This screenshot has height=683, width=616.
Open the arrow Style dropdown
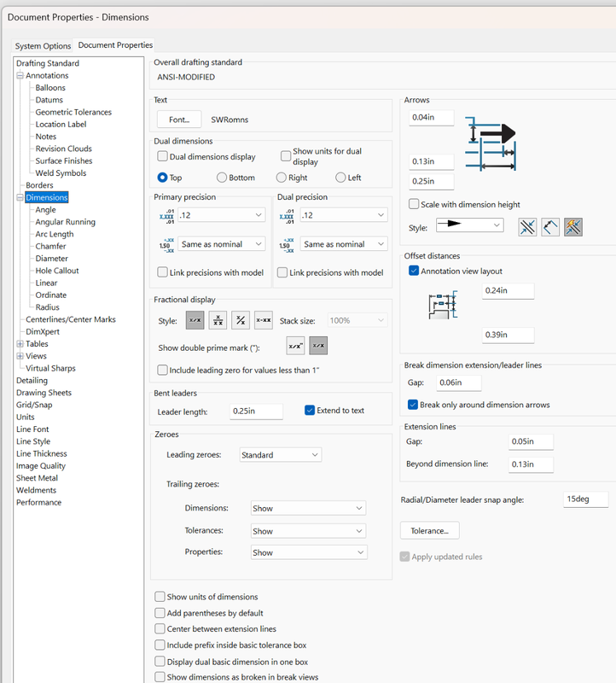tap(469, 225)
